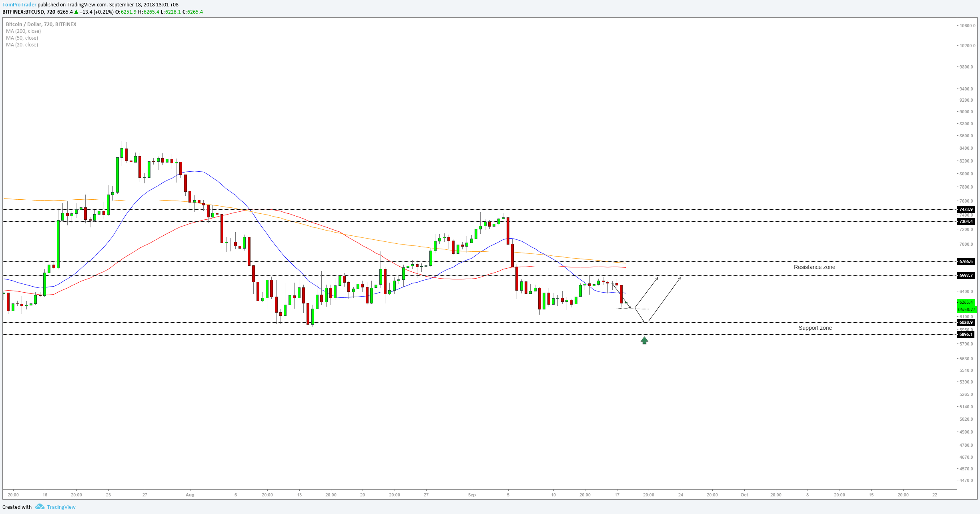980x514 pixels.
Task: Click the green up arrow marker on chart
Action: pyautogui.click(x=644, y=340)
